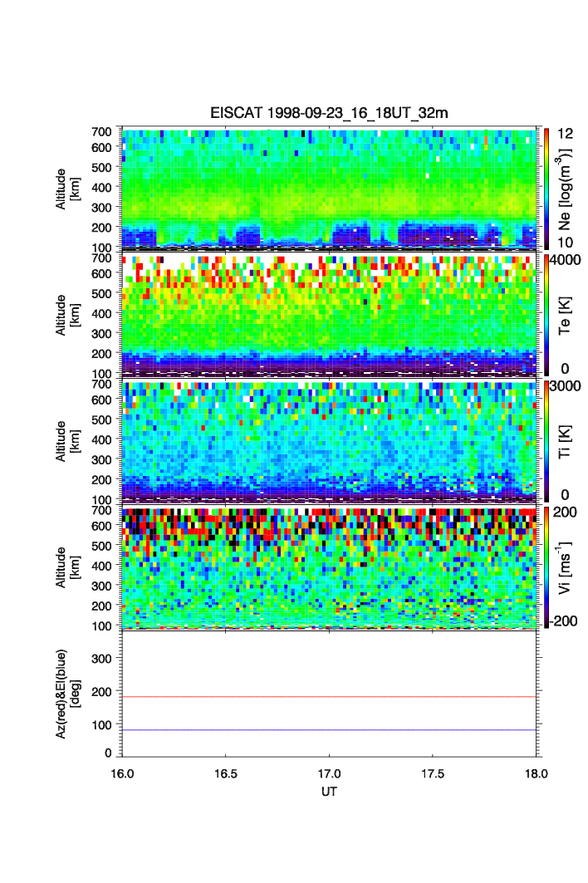Screen dimensions: 588x883
Task: Click the Ne electron density color bar
Action: tap(545, 188)
